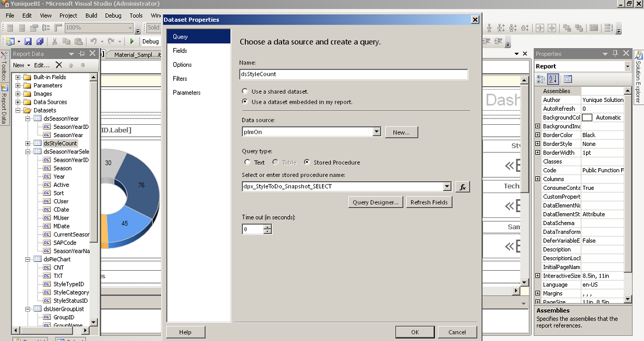Open the Solution Explorer side tab

[638, 76]
